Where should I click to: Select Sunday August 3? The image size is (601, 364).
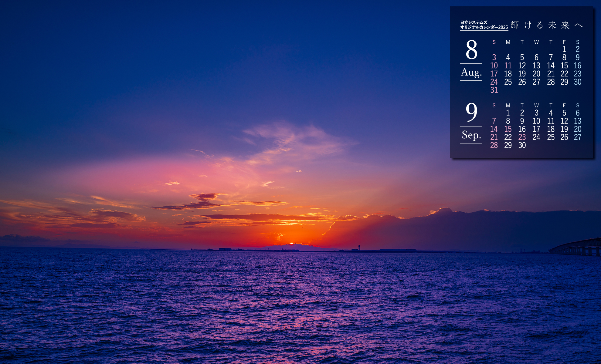pos(494,57)
